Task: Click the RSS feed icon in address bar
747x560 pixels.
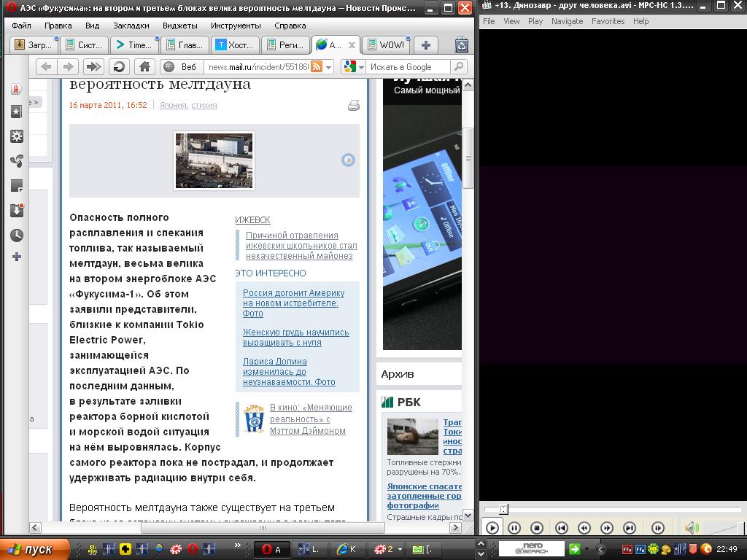Action: click(x=317, y=67)
